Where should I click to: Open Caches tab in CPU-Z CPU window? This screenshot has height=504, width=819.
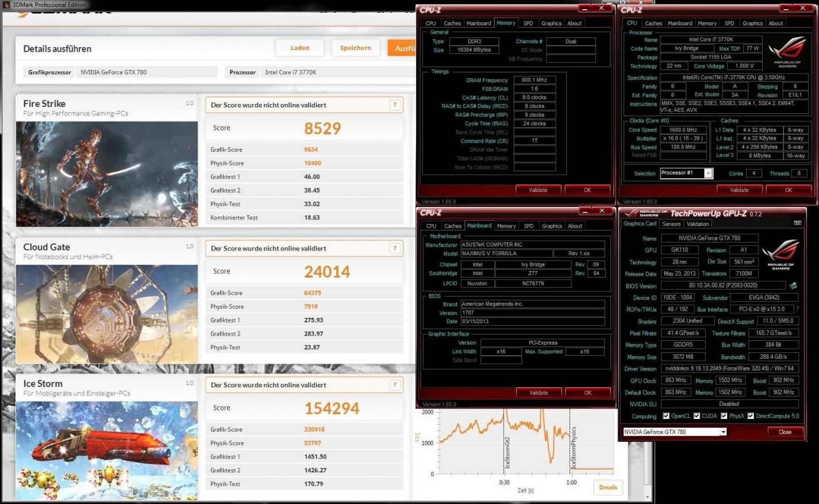tap(653, 24)
